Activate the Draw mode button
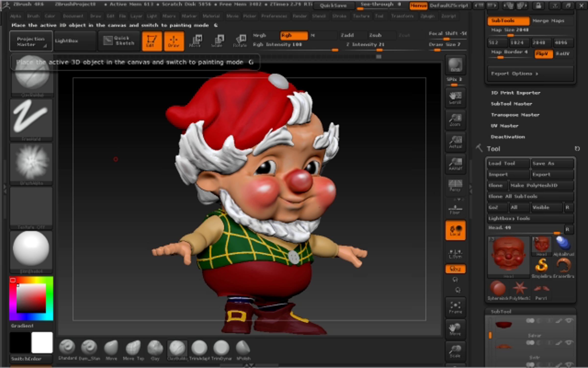Image resolution: width=588 pixels, height=368 pixels. tap(174, 41)
